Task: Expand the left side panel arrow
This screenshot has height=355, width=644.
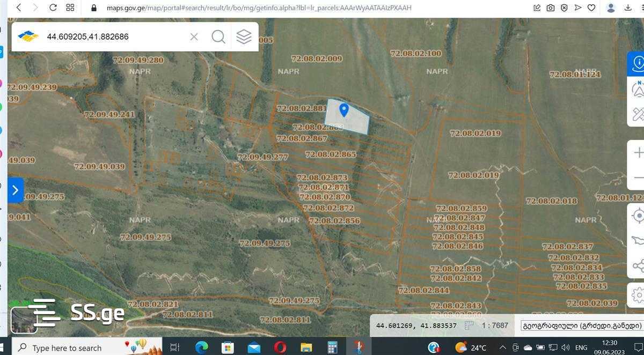Action: [15, 190]
